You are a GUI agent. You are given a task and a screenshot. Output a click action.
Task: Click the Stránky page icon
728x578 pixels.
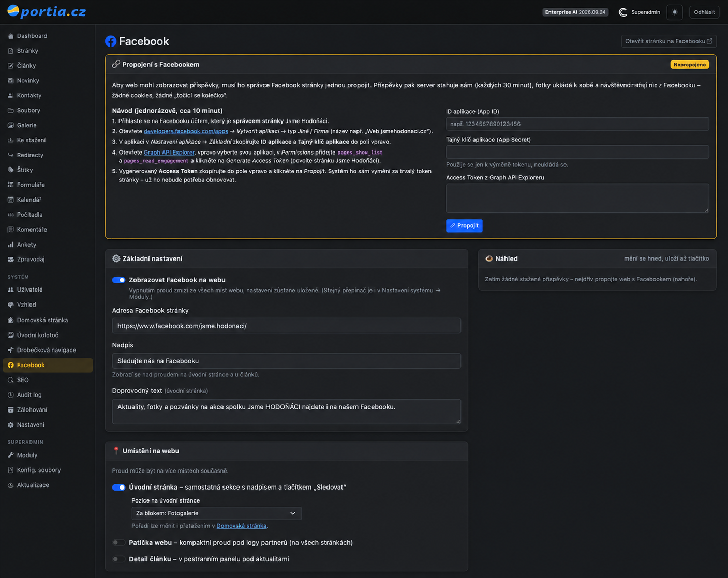(11, 51)
